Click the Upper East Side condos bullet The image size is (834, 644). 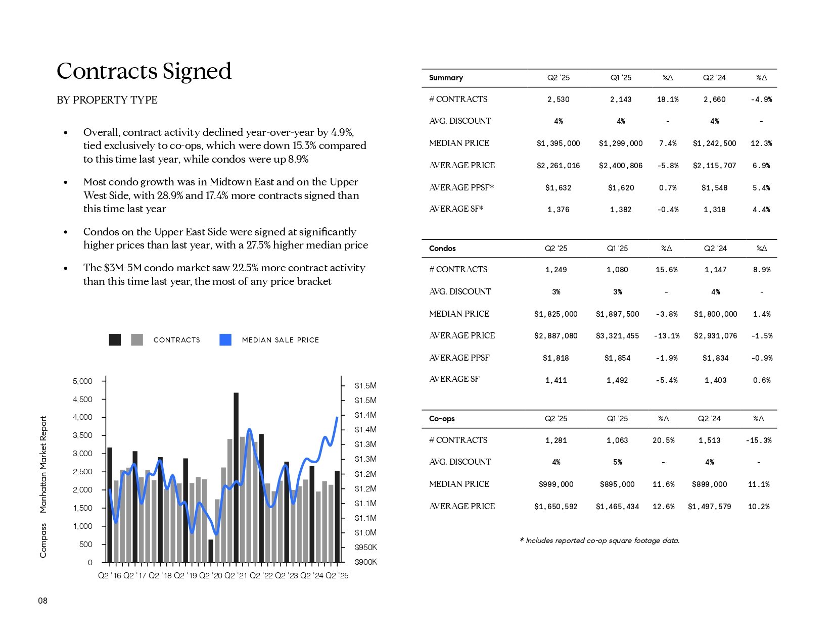(226, 238)
